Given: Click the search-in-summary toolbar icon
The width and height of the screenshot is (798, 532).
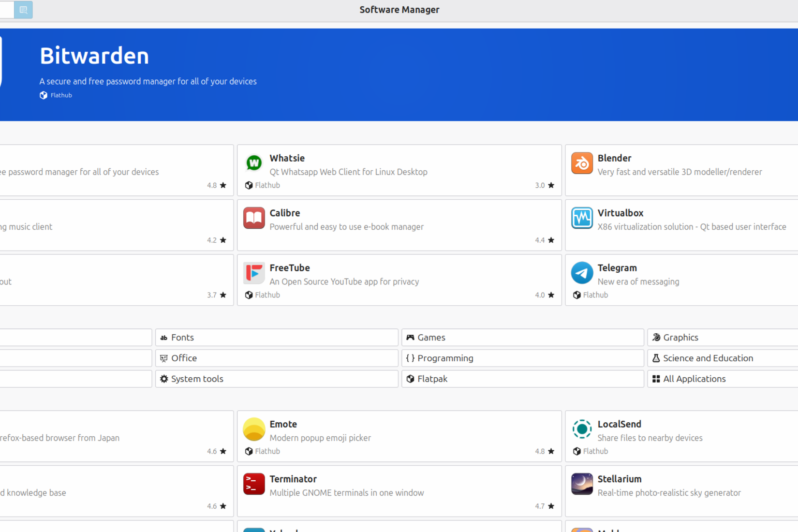Looking at the screenshot, I should click(23, 10).
